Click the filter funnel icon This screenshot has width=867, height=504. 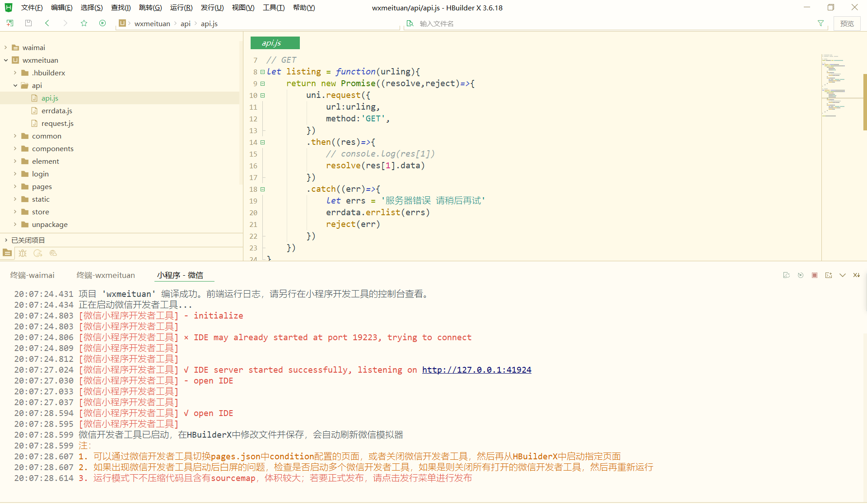(821, 23)
